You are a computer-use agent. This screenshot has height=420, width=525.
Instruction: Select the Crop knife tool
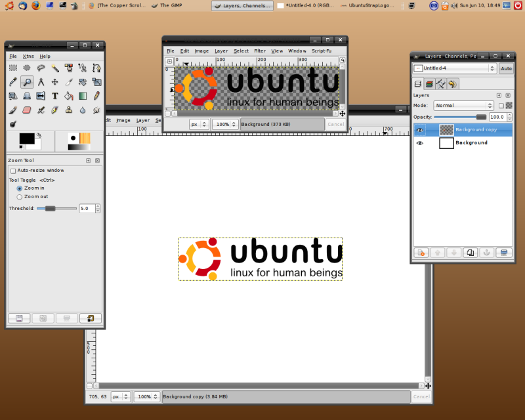coord(69,82)
